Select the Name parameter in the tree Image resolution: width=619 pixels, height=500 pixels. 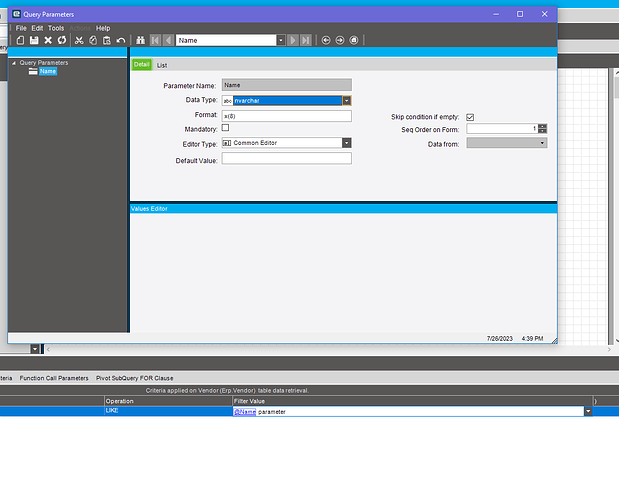coord(48,71)
